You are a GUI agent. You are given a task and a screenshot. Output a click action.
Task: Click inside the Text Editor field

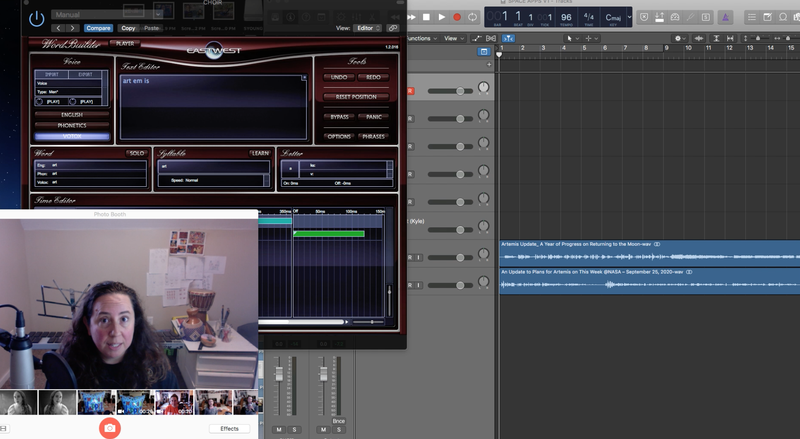(212, 105)
